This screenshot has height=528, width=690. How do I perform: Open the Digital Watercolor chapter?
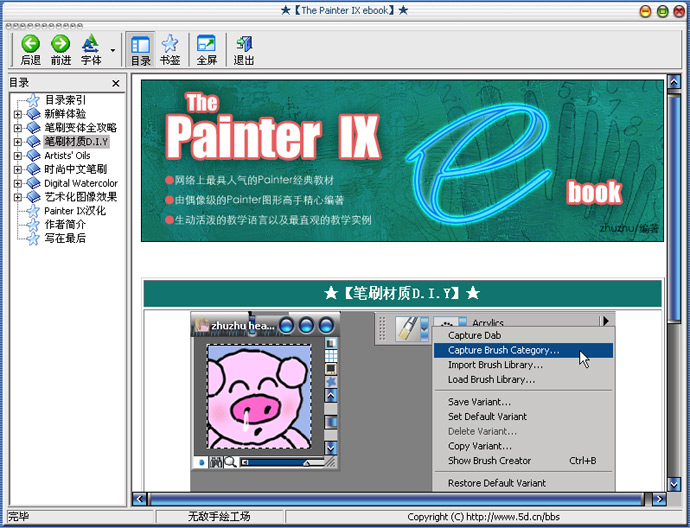pos(81,183)
